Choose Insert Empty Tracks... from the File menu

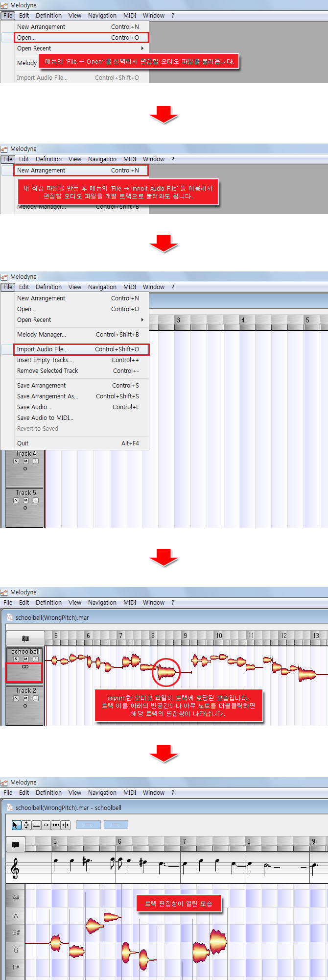pos(75,360)
